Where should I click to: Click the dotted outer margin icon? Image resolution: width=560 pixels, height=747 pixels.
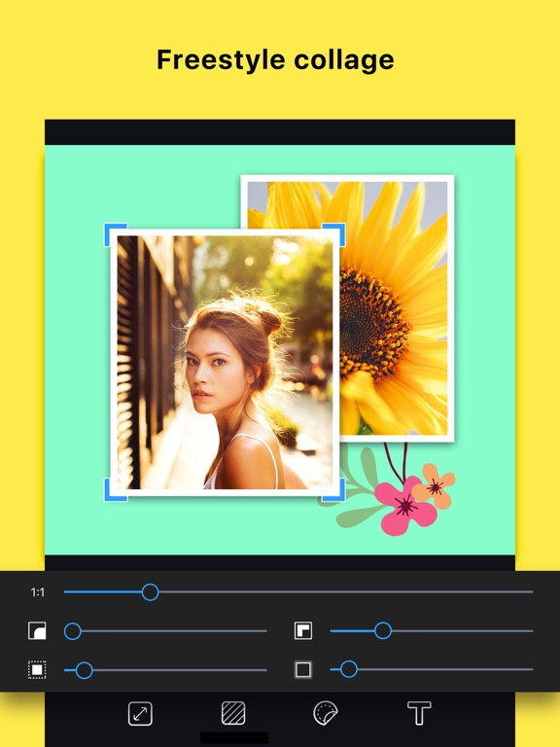(x=37, y=670)
